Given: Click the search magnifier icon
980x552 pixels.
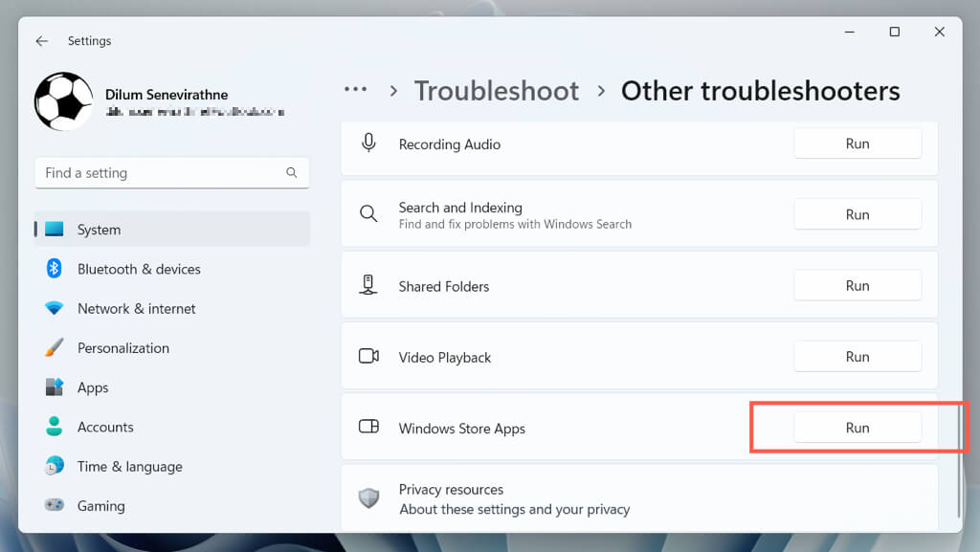Looking at the screenshot, I should (x=291, y=173).
